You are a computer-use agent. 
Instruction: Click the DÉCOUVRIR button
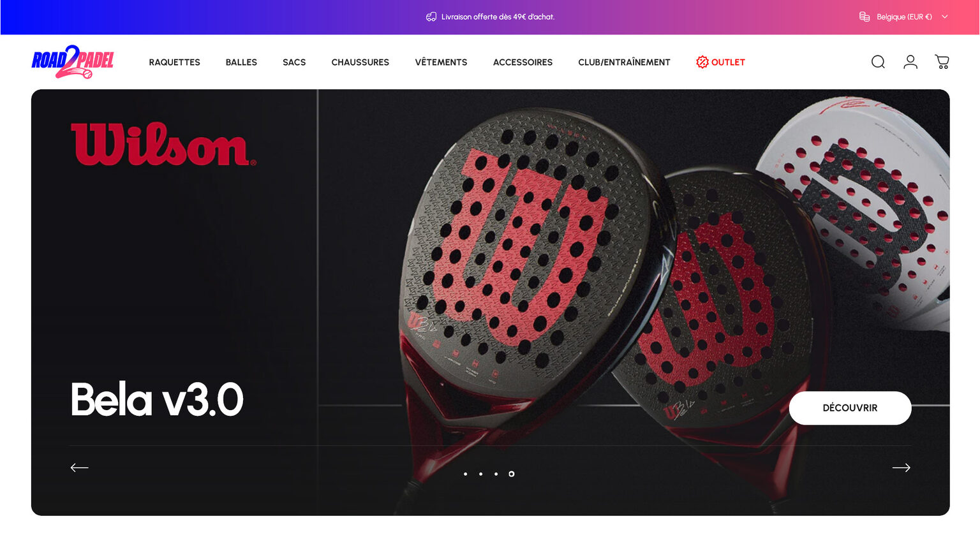pos(850,408)
